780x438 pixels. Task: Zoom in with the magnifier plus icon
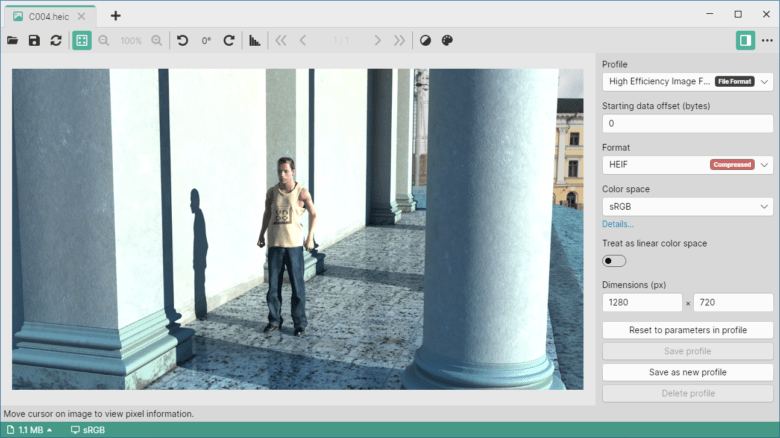point(157,40)
